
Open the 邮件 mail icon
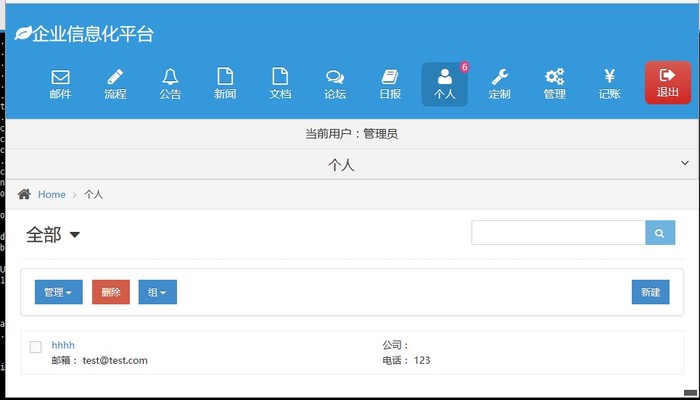pos(60,84)
